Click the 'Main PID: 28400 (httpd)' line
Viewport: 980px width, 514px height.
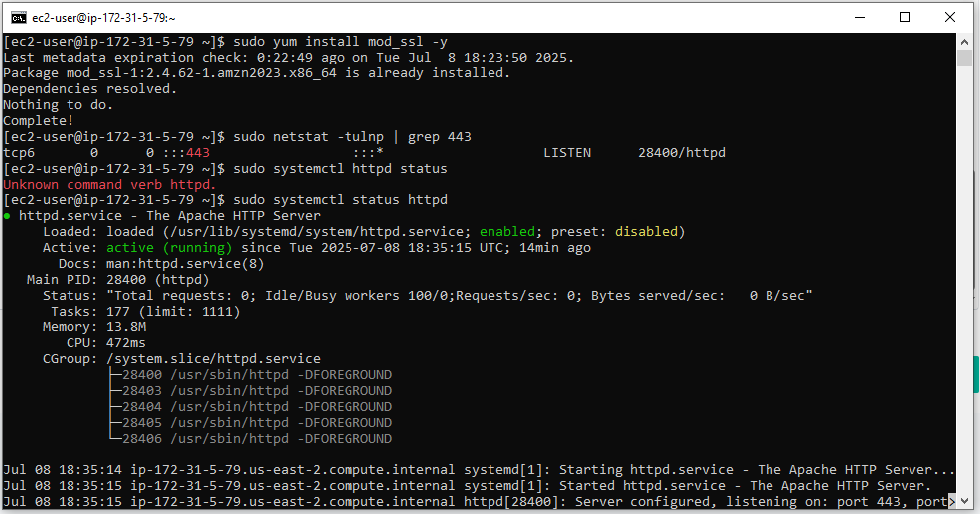tap(117, 280)
